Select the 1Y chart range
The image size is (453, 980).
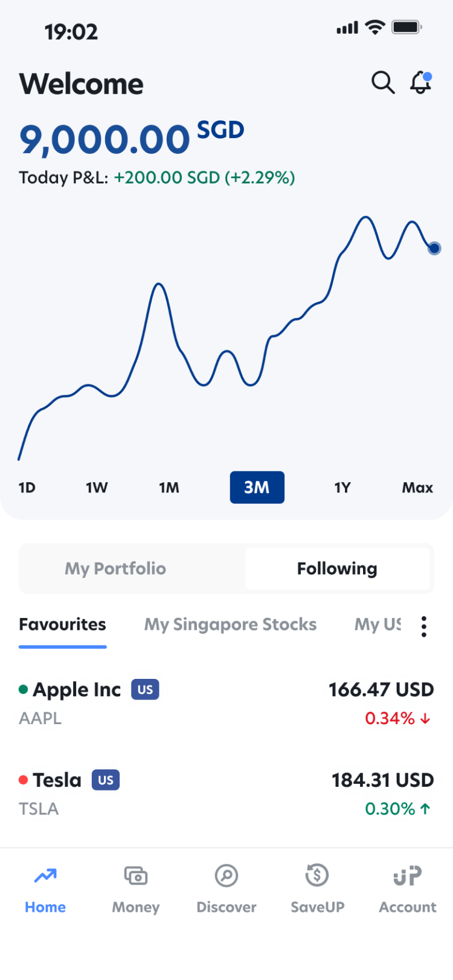pos(342,488)
